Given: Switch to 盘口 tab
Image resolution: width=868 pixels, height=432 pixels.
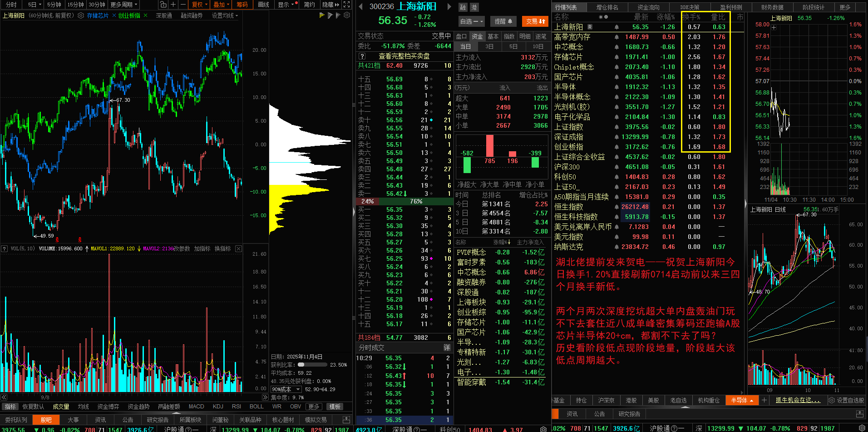Looking at the screenshot, I should point(461,36).
